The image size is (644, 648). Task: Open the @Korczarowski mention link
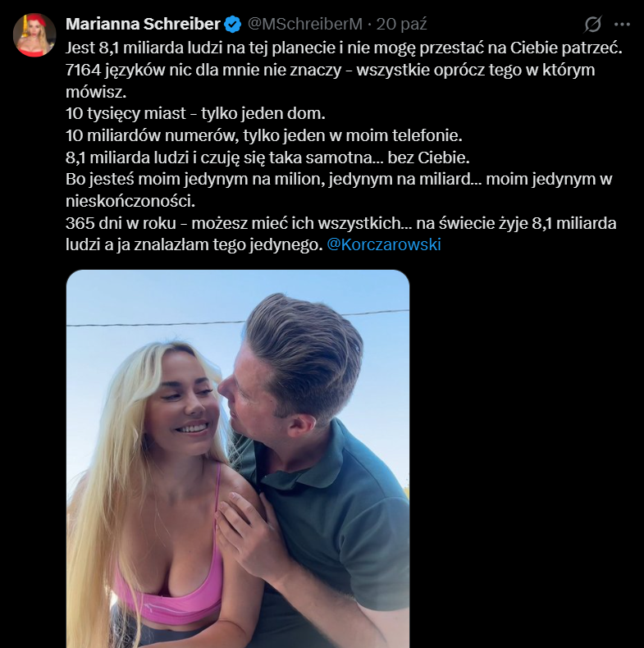point(384,244)
